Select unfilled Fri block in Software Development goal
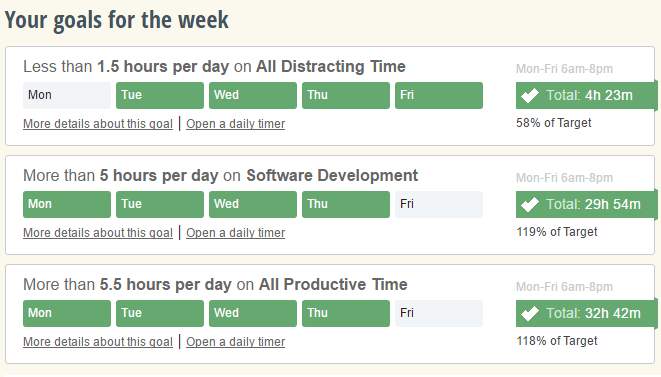Screen dimensions: 661x377 pyautogui.click(x=439, y=205)
